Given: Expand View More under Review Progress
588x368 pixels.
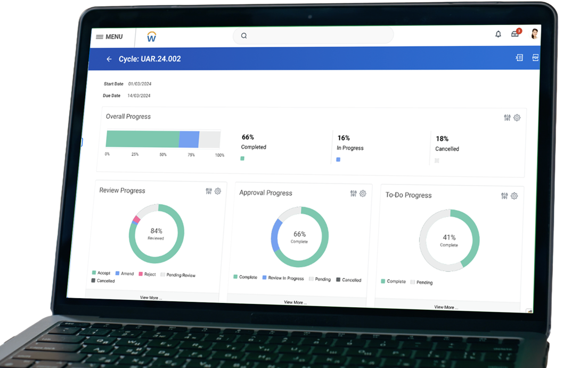Looking at the screenshot, I should pos(151,297).
